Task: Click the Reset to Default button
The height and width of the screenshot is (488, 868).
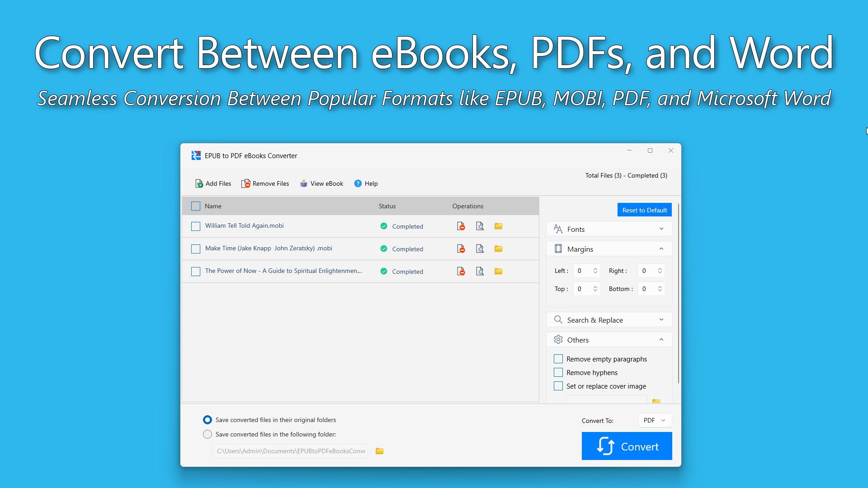Action: [x=644, y=210]
